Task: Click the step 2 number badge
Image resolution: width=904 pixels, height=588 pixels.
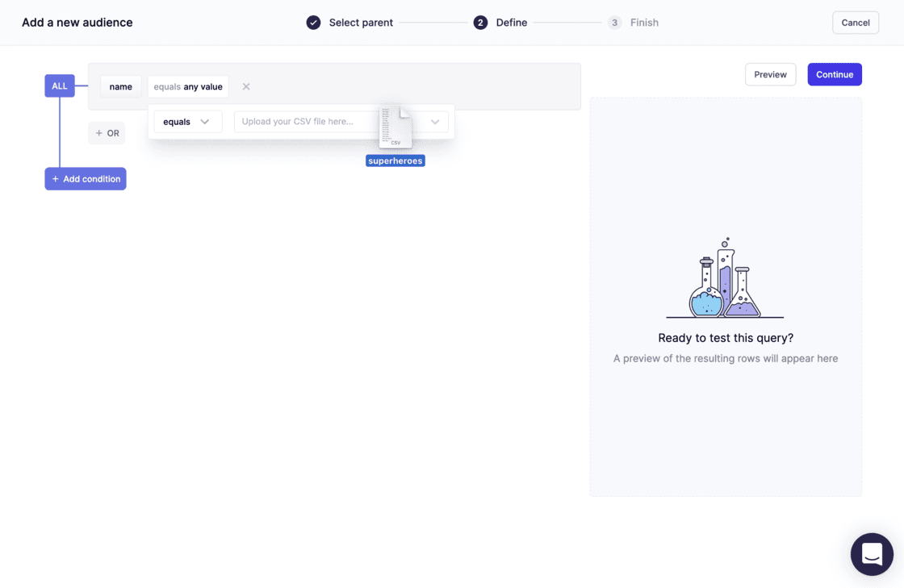Action: tap(480, 23)
